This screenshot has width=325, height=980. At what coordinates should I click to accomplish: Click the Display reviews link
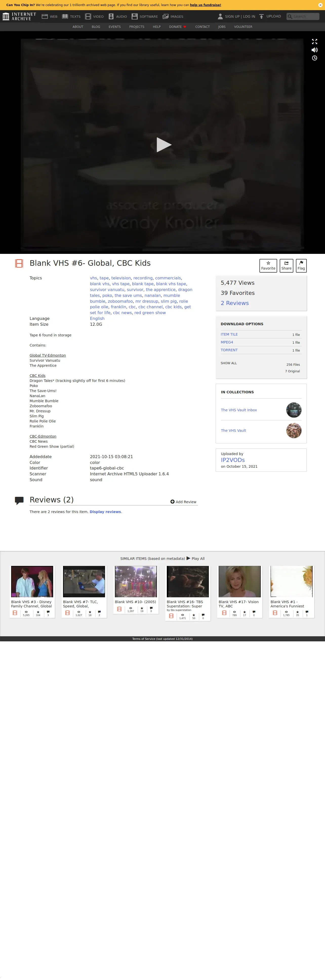105,512
